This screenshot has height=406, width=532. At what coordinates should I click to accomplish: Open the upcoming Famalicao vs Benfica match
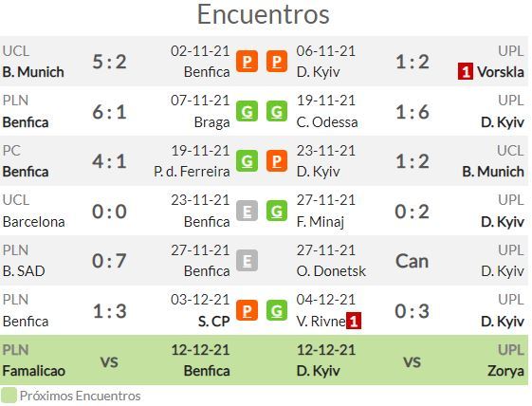pos(116,360)
